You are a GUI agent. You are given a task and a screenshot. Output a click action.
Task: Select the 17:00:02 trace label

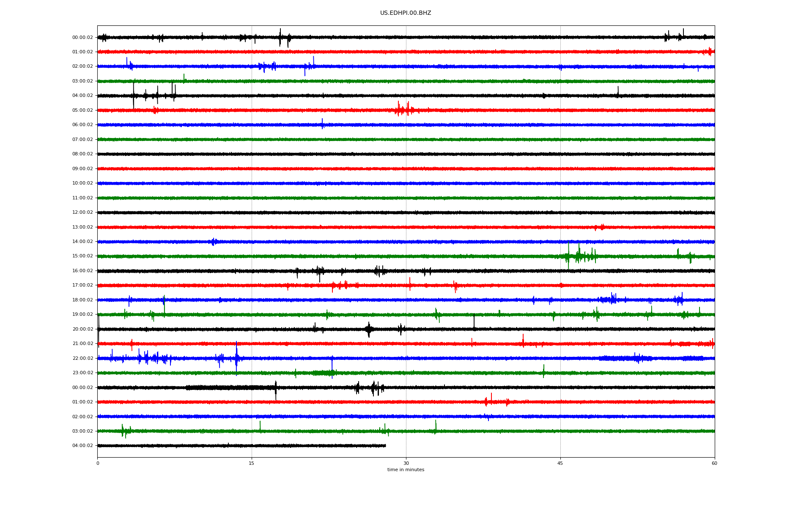[x=82, y=285]
